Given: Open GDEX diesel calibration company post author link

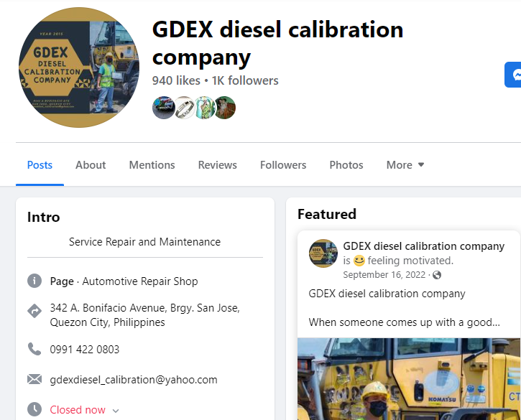Looking at the screenshot, I should point(424,246).
